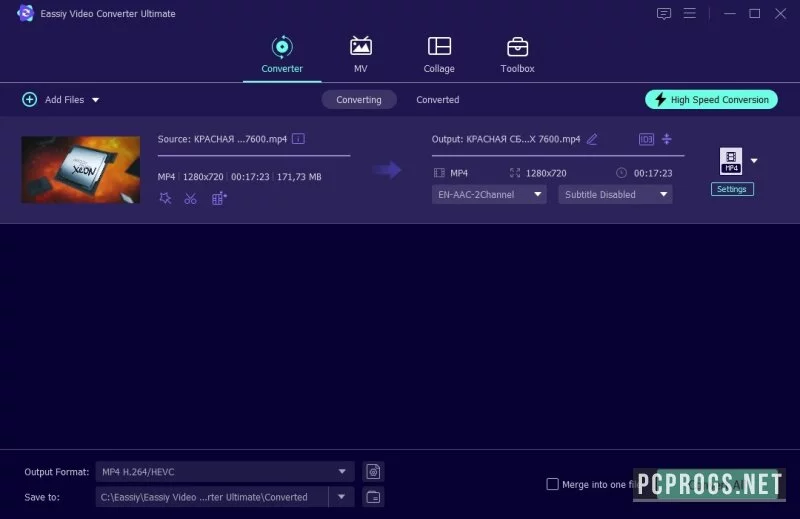800x519 pixels.
Task: Open the Converter tab
Action: tap(282, 55)
